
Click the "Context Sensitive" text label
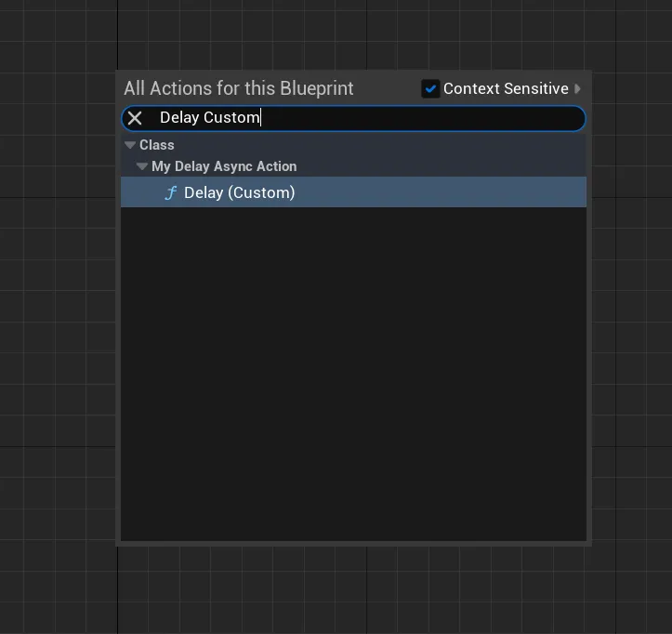pos(506,88)
